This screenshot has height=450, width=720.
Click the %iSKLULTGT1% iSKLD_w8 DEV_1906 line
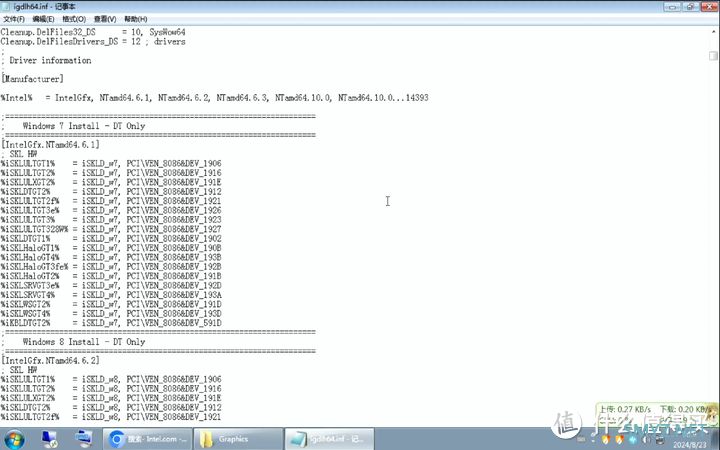[111, 379]
